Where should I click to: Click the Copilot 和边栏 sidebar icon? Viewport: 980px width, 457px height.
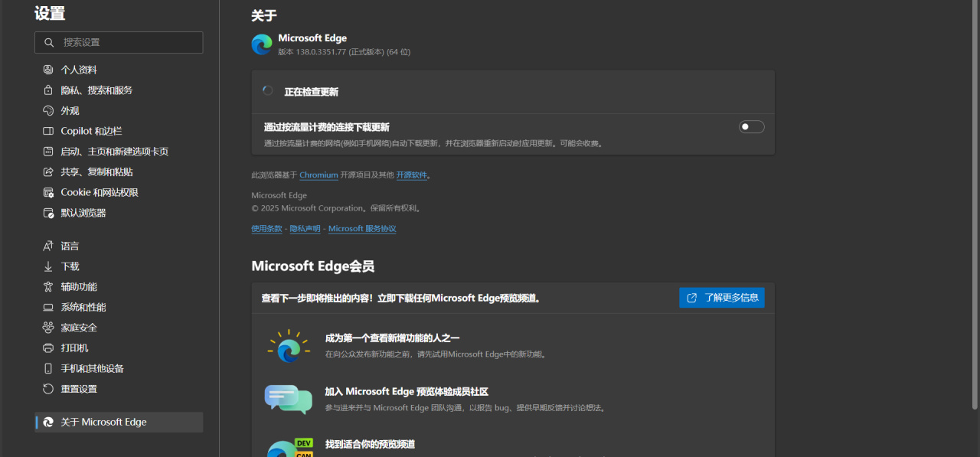click(x=48, y=131)
